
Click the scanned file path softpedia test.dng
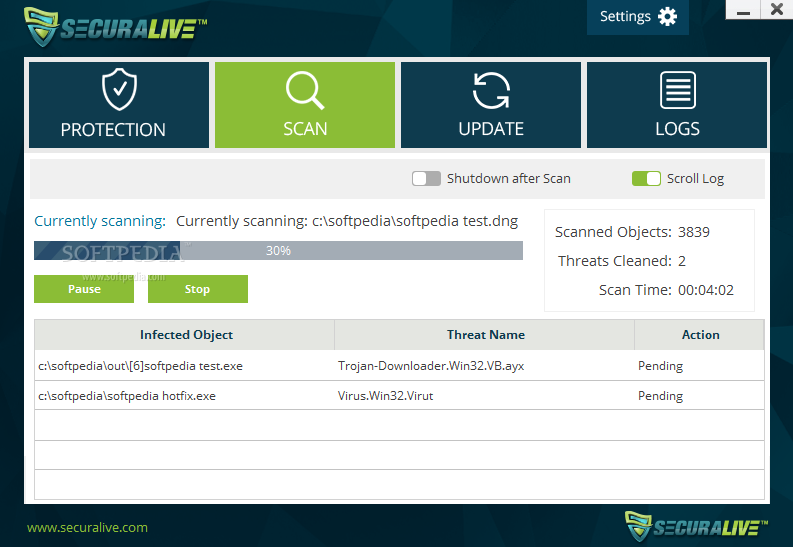pyautogui.click(x=415, y=221)
